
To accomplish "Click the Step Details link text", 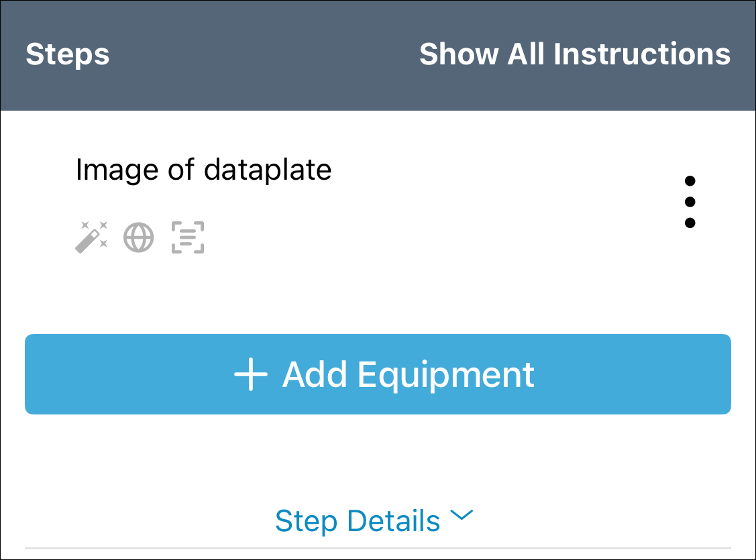I will [358, 520].
